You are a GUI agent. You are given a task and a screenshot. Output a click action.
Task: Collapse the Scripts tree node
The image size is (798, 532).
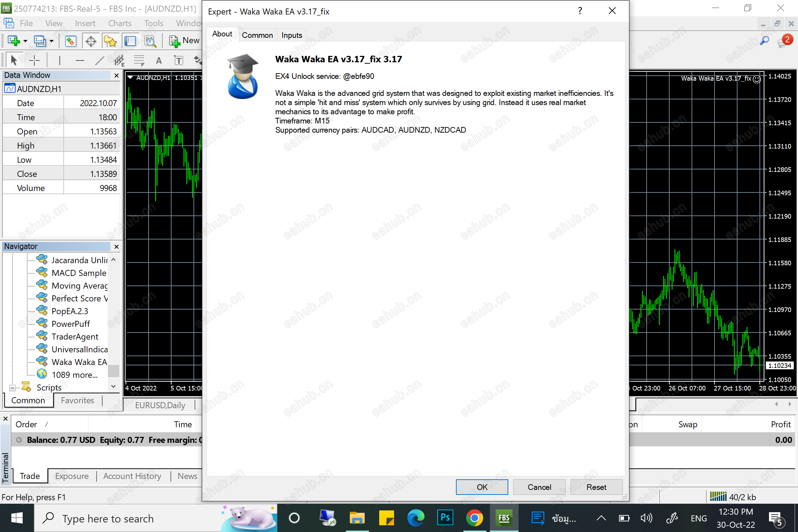click(13, 387)
